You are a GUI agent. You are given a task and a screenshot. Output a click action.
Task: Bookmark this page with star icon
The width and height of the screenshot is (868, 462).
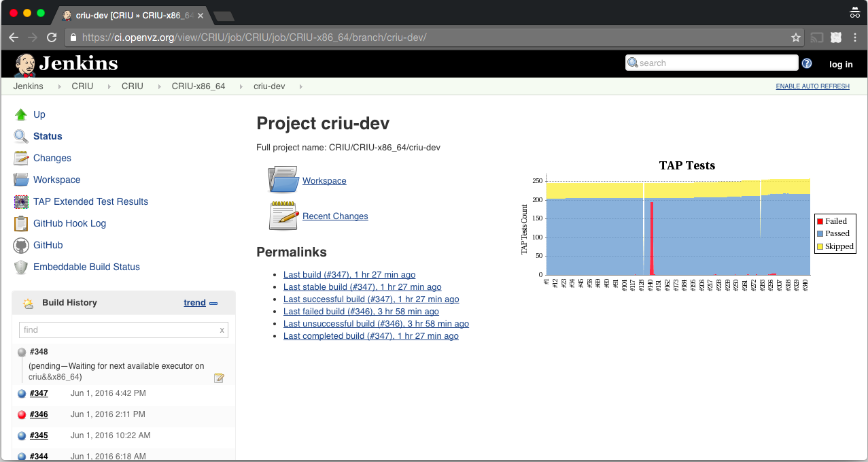pyautogui.click(x=796, y=37)
